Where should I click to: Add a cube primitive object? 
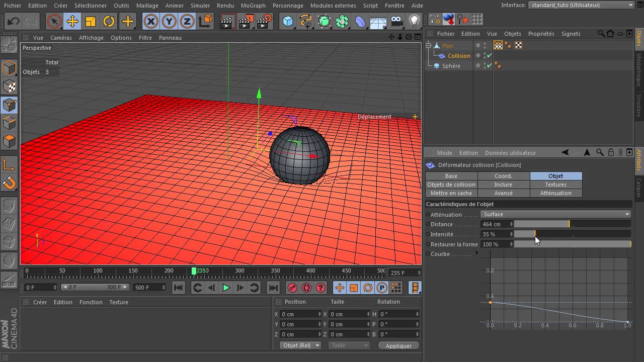(x=288, y=21)
